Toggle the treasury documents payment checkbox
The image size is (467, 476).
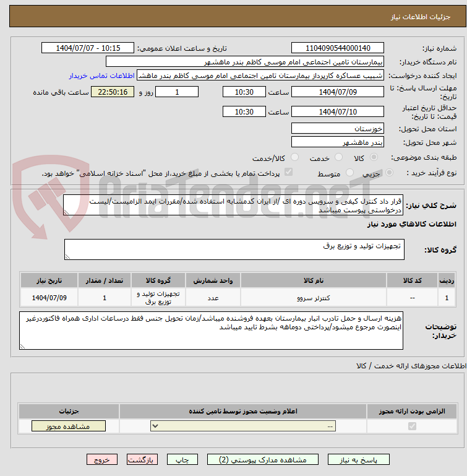[288, 173]
